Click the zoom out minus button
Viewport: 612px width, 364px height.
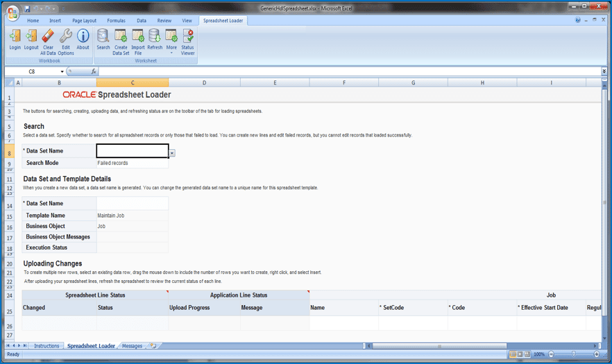pyautogui.click(x=551, y=354)
